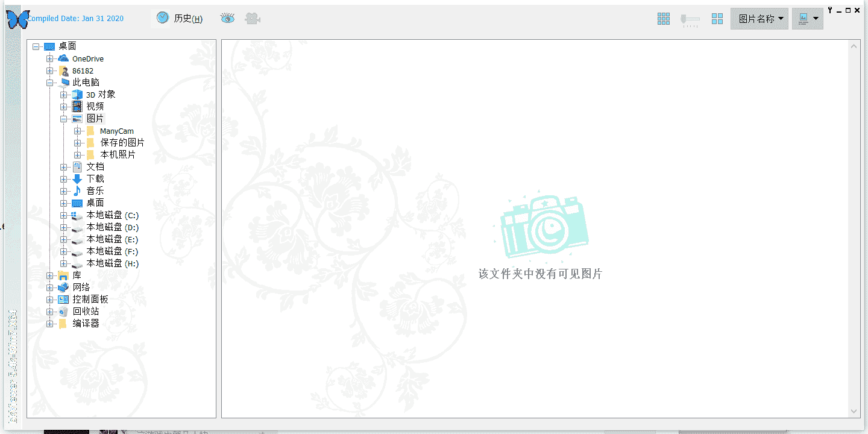The height and width of the screenshot is (434, 868).
Task: Toggle the eye view icon
Action: (227, 19)
